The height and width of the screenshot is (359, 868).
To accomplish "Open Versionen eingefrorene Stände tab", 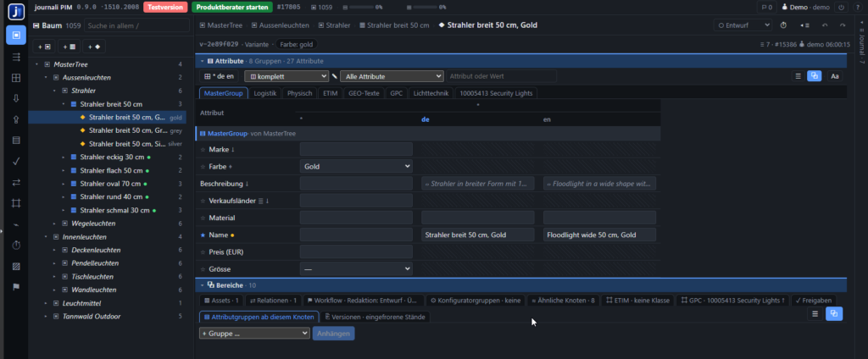I will click(x=376, y=317).
